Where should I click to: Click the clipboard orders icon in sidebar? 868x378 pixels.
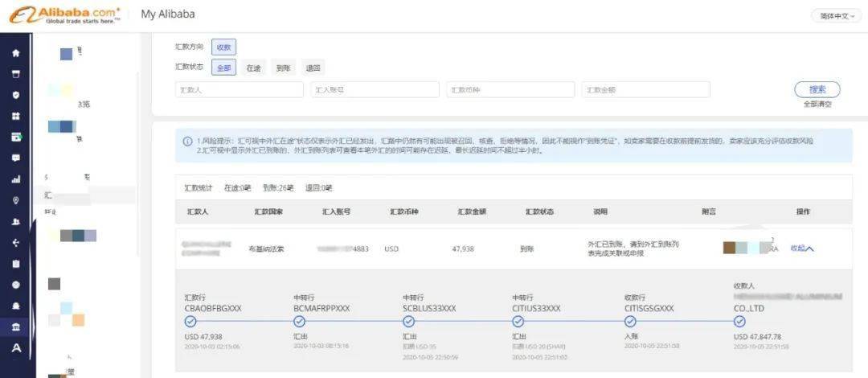(15, 263)
